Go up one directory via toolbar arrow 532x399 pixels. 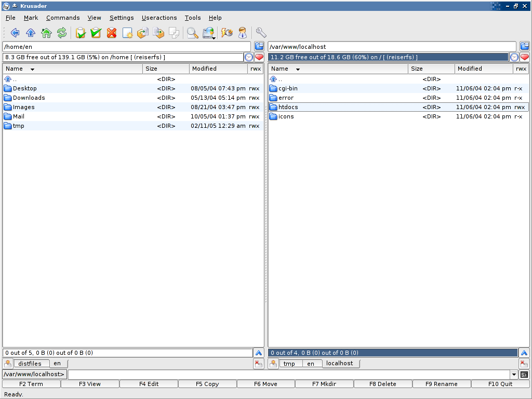point(31,33)
